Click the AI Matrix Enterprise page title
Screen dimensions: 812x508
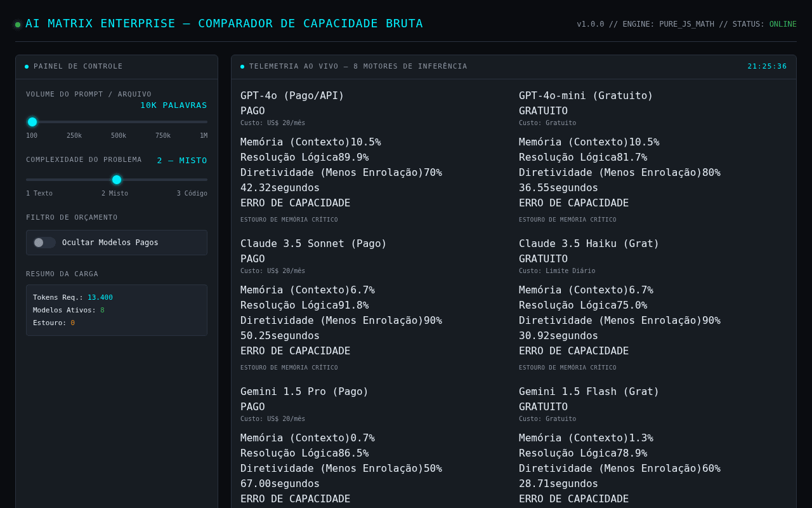(x=224, y=23)
